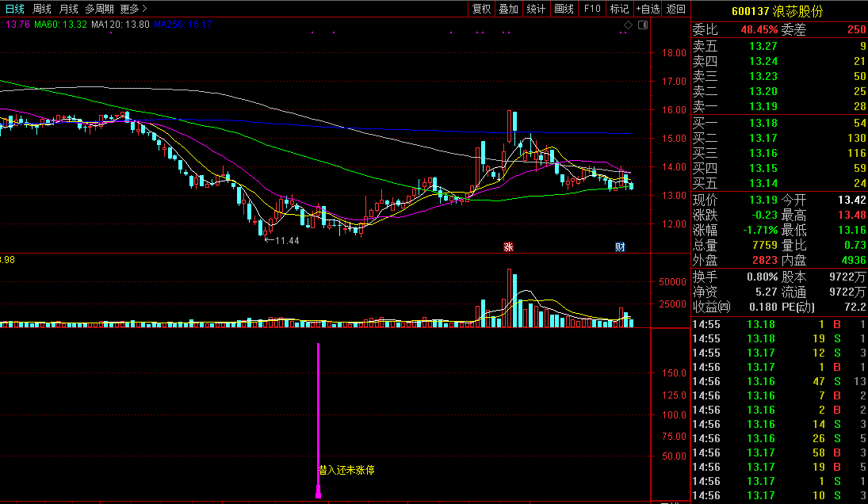This screenshot has width=868, height=504.
Task: Click the PE(动) value 72.2
Action: (x=855, y=307)
